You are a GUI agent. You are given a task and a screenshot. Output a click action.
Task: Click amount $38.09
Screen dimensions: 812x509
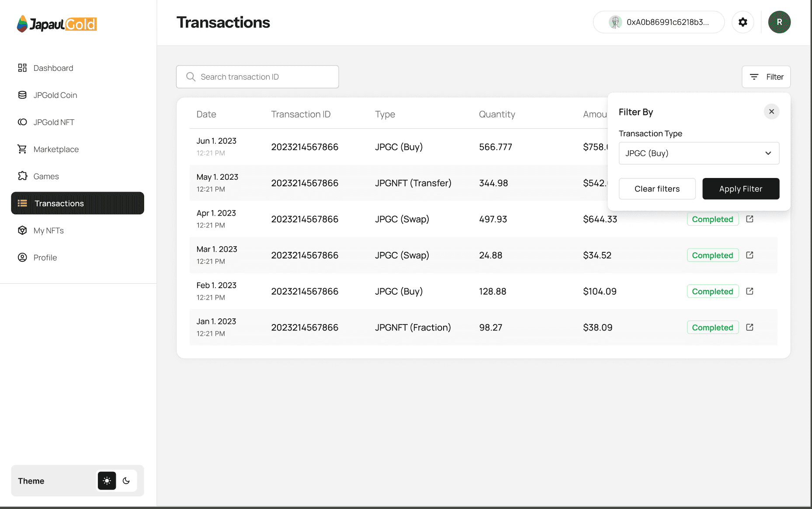click(597, 328)
